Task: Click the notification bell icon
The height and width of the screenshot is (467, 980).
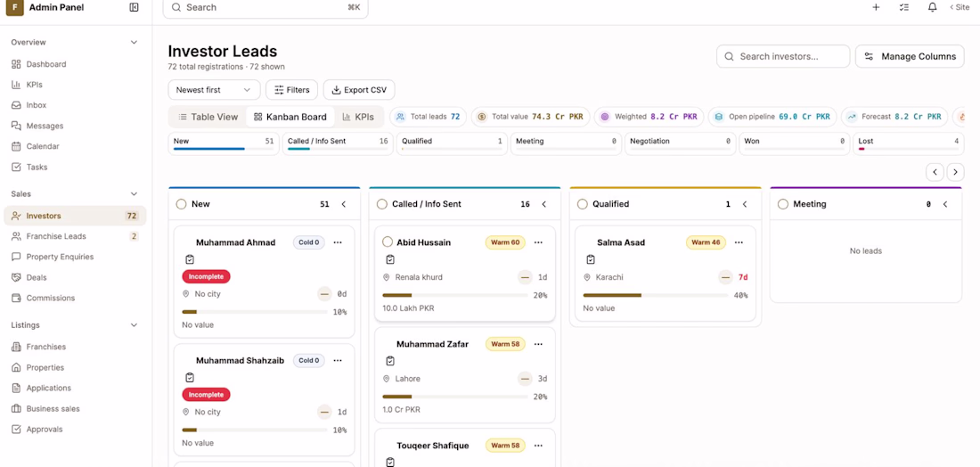Action: coord(932,7)
